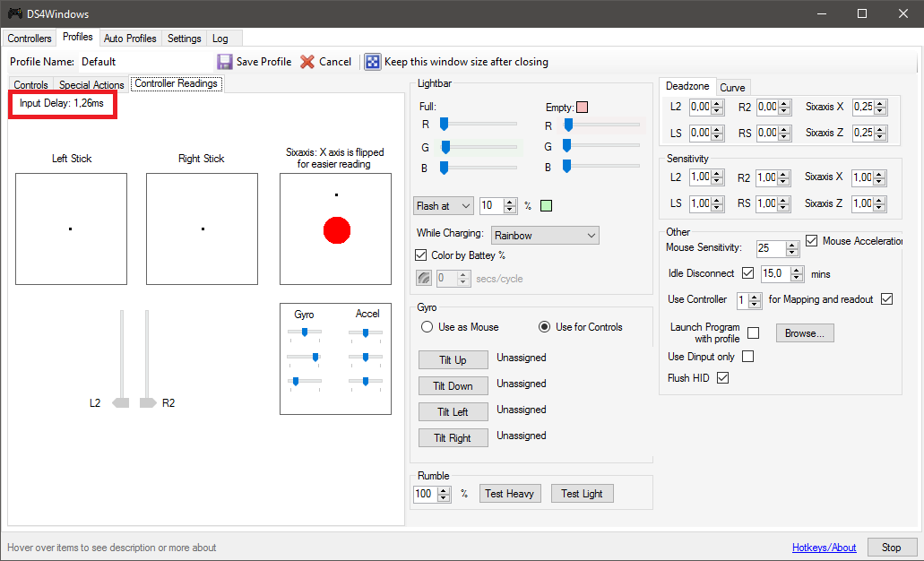924x561 pixels.
Task: Click the Sixaxis Z deadzone stepper
Action: pos(880,134)
